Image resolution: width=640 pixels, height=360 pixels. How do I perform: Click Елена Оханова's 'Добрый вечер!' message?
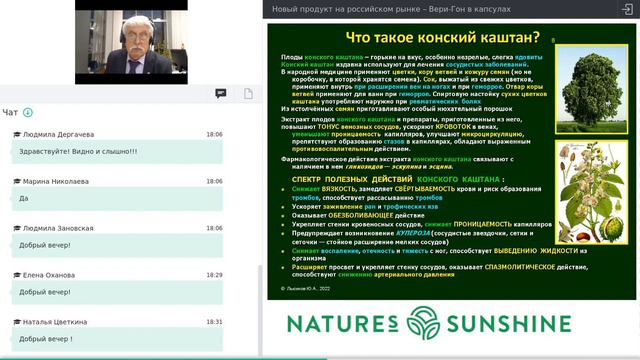(x=117, y=293)
